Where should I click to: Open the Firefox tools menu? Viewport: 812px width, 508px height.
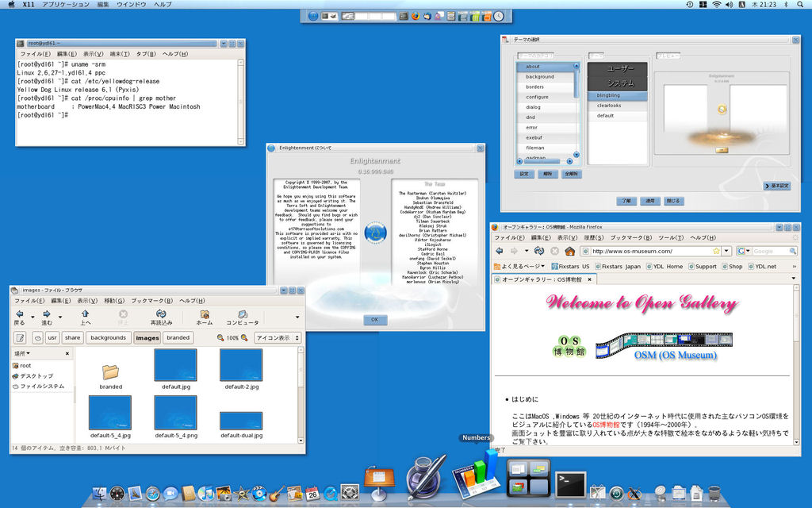(x=671, y=237)
